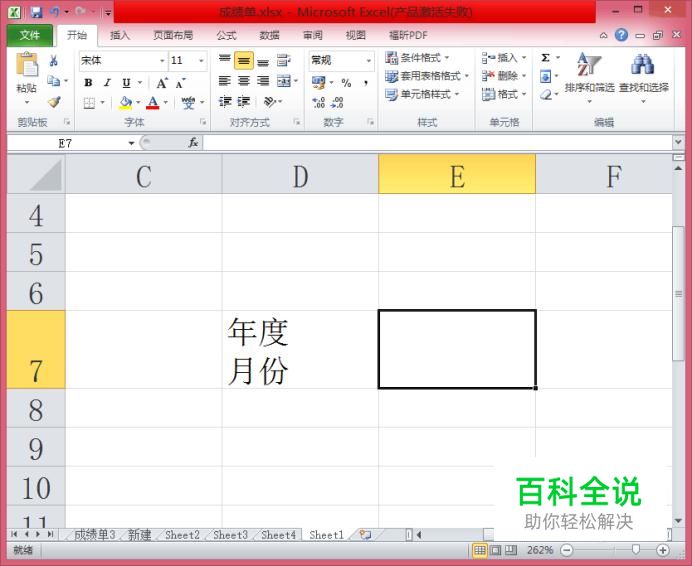
Task: Toggle Underline formatting
Action: point(127,83)
